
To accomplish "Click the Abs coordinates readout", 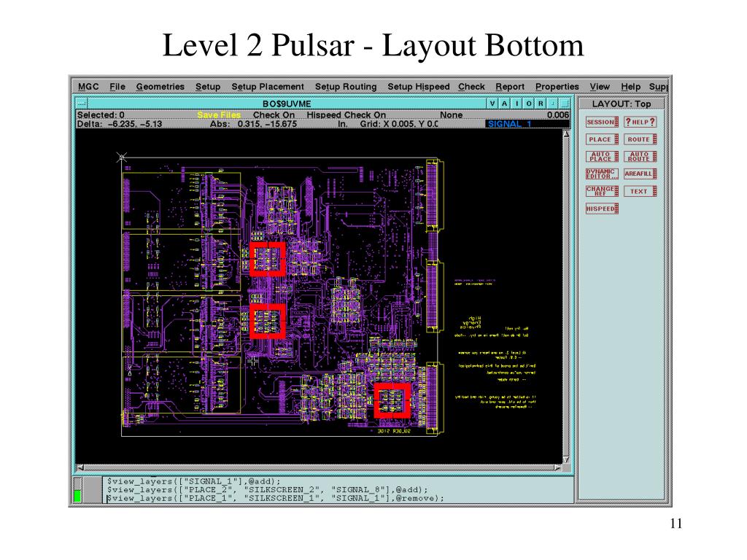I will [253, 124].
